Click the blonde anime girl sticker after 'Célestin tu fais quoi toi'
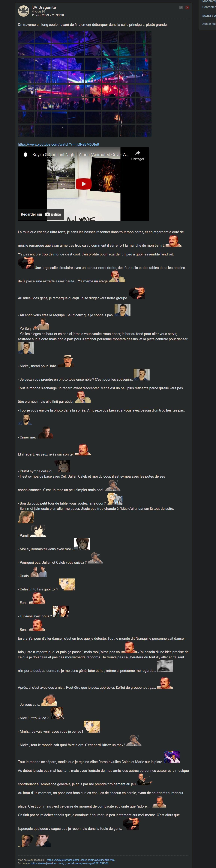This screenshot has height=868, width=216. [67, 584]
